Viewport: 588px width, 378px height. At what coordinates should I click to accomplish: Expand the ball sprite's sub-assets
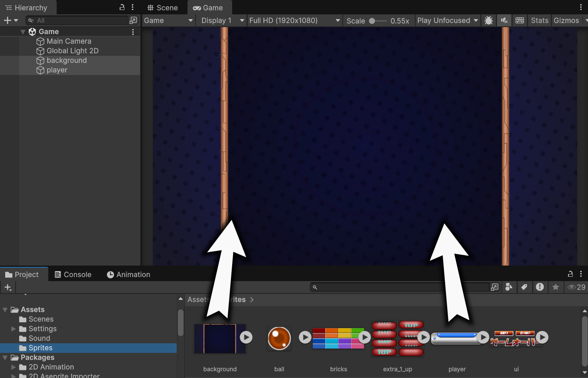point(305,337)
